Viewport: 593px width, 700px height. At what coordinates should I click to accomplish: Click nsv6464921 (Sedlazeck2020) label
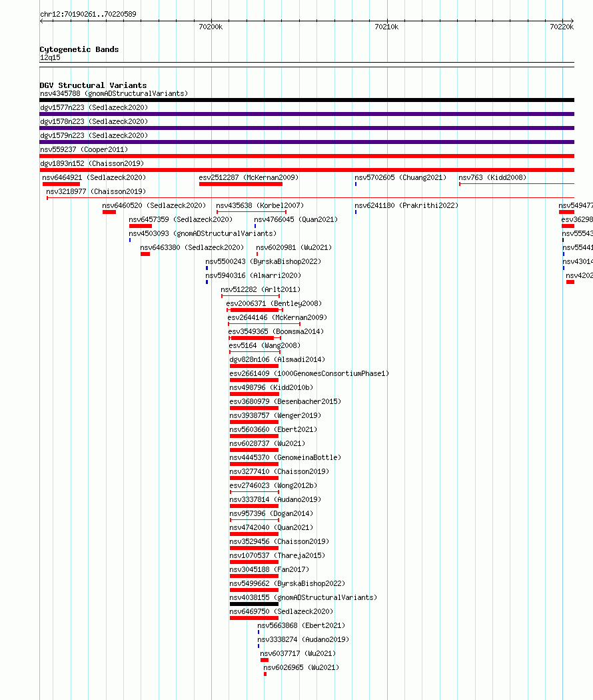tap(94, 178)
